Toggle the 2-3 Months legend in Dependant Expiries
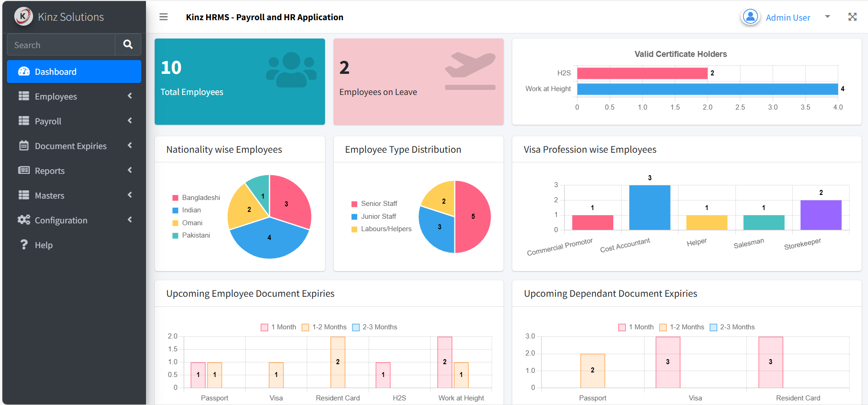Screen dimensions: 868x405 [x=732, y=327]
